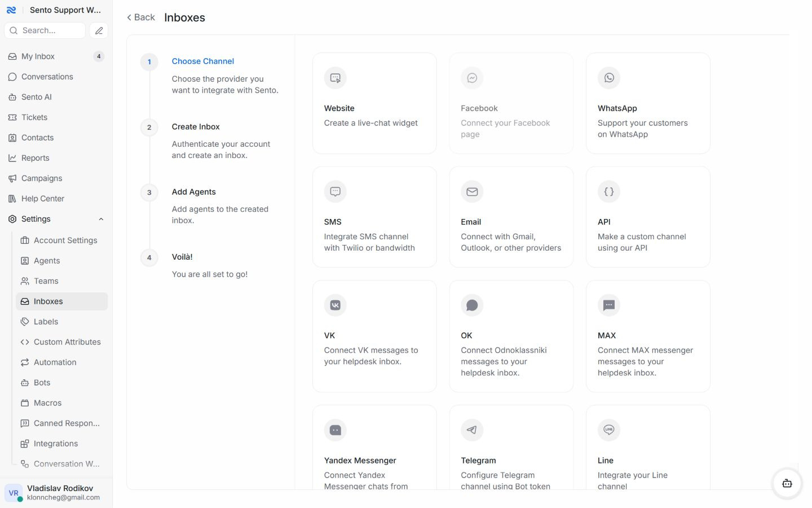Open the bot assistant floating button
The height and width of the screenshot is (508, 812).
coord(787,483)
